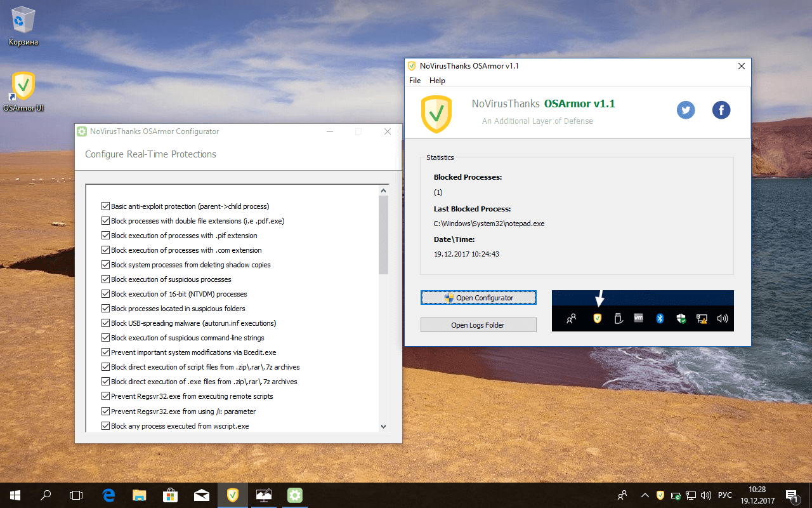Open the Facebook link in OSArmor window
Screen dimensions: 812x508
(721, 110)
